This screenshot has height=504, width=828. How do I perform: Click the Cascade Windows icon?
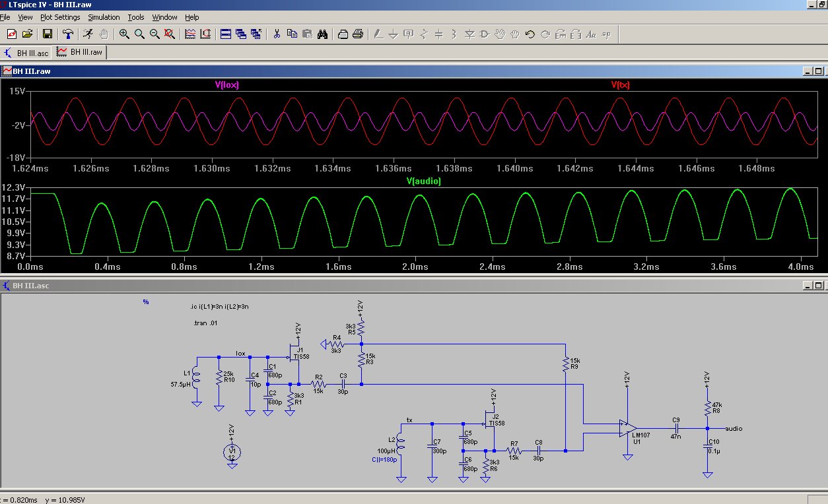240,34
